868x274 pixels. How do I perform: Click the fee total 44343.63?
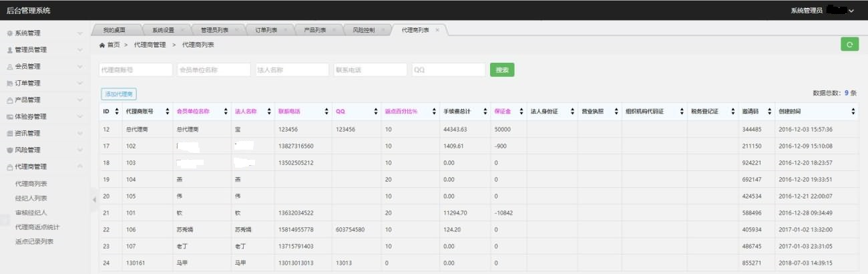[455, 129]
